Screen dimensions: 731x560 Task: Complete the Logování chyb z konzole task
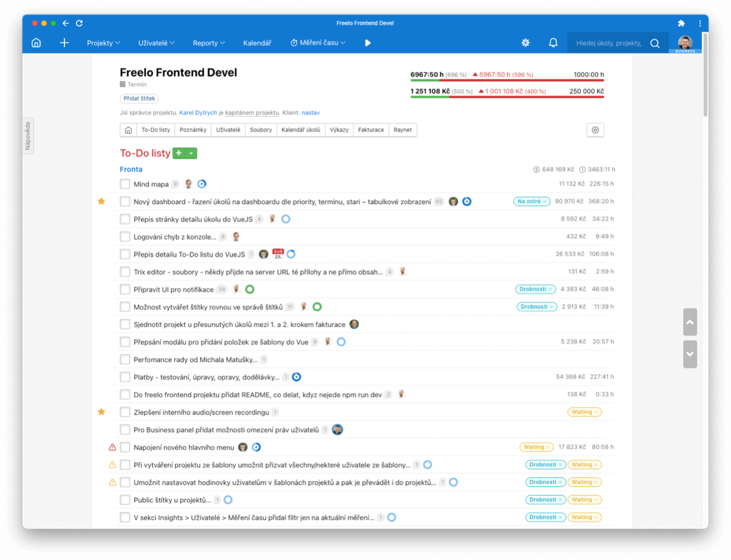point(125,236)
